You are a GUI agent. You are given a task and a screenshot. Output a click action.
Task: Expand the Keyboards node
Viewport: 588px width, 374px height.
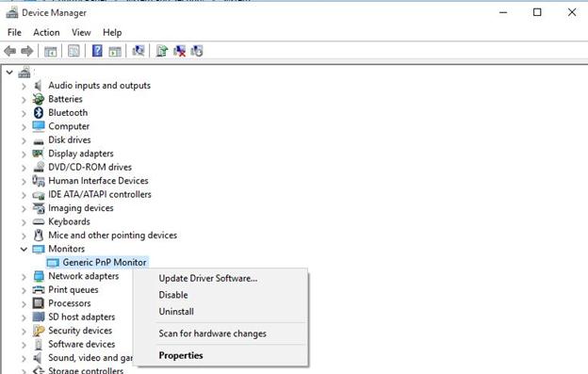24,222
